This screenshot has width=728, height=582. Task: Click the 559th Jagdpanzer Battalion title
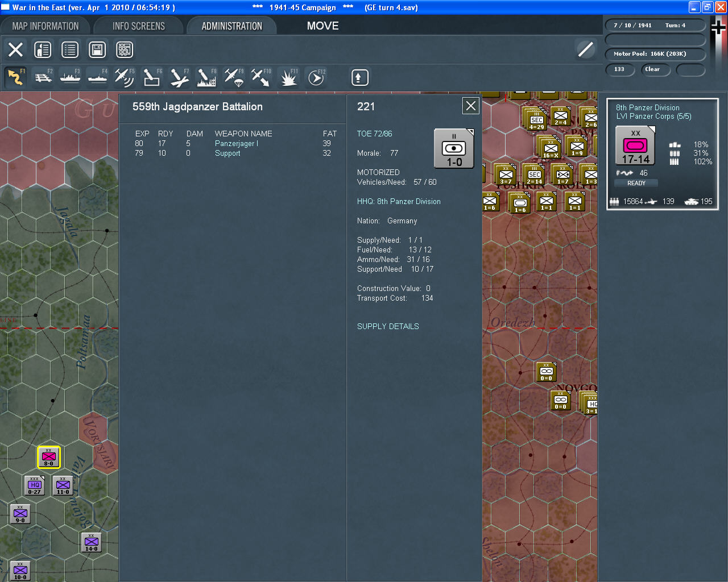tap(197, 107)
